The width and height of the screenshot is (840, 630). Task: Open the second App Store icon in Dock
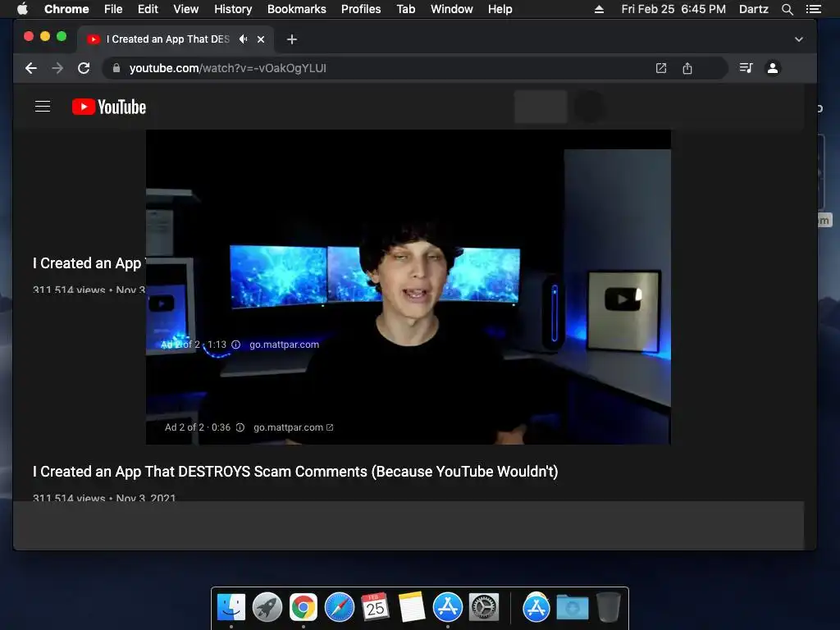coord(536,608)
